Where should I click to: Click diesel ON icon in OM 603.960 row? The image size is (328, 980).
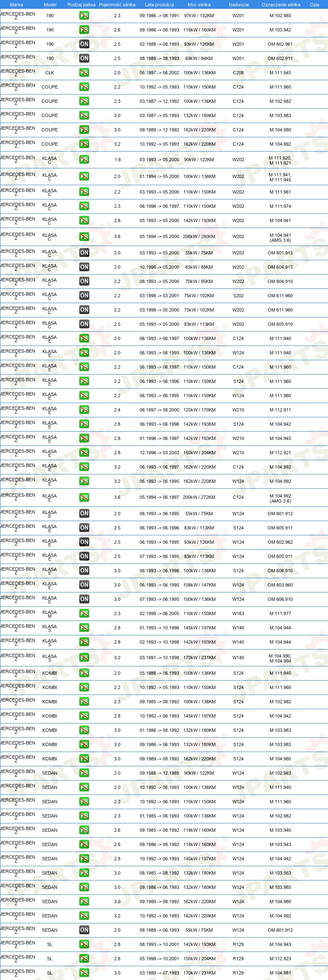point(84,585)
